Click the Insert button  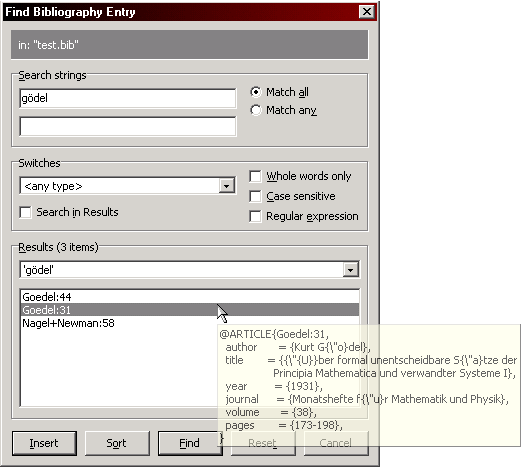[44, 443]
